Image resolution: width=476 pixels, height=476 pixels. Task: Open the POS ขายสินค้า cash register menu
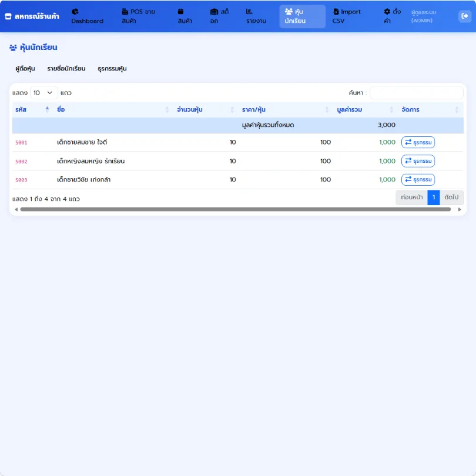click(x=139, y=16)
